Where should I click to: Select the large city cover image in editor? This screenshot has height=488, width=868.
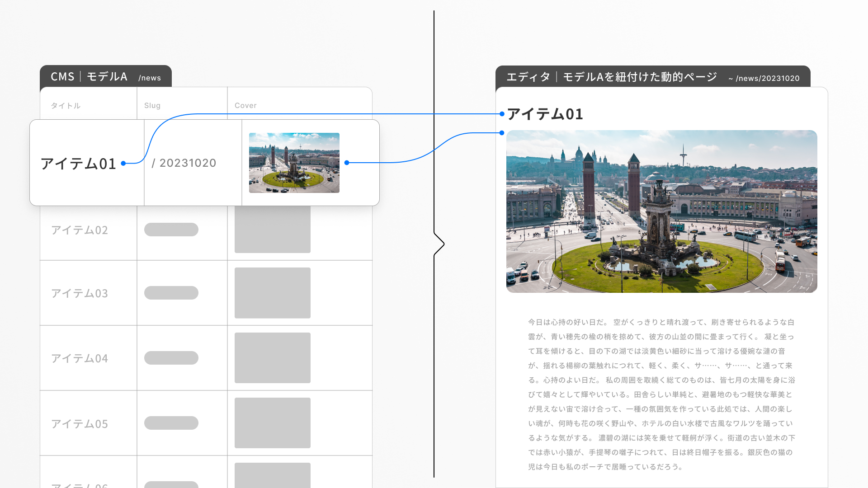(662, 211)
